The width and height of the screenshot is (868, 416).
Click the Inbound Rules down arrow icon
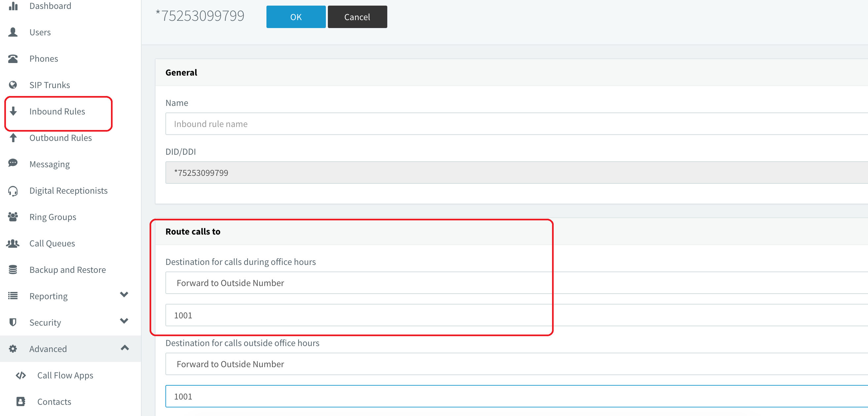point(13,111)
